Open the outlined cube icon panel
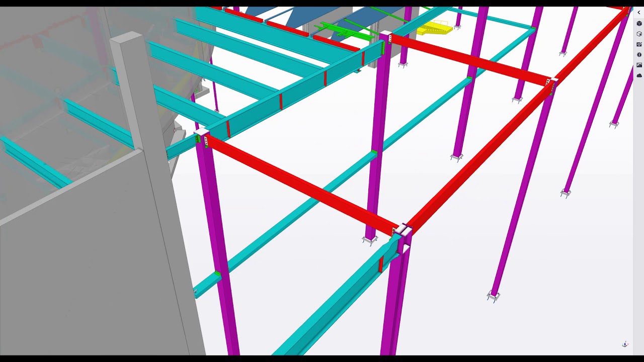644x362 pixels. pyautogui.click(x=639, y=34)
